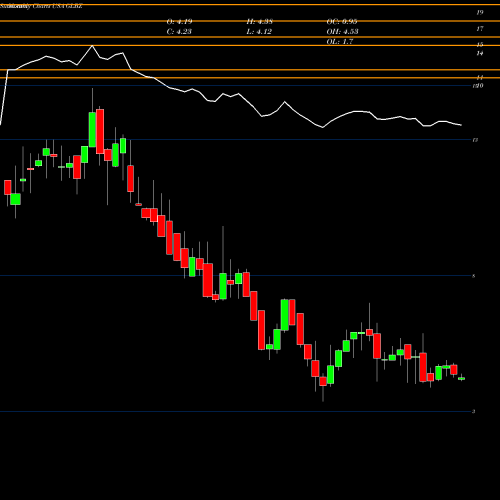
Task: Click the high value "H: 4.38"
Action: click(x=260, y=22)
